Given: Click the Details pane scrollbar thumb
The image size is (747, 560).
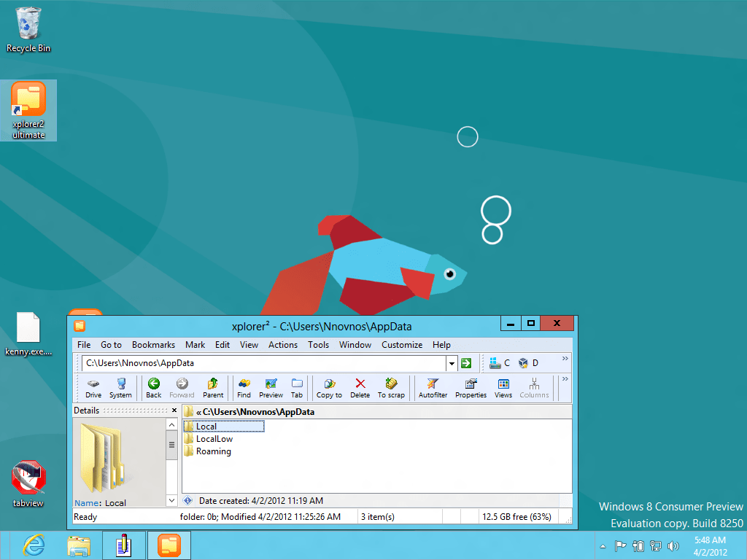Looking at the screenshot, I should click(x=171, y=445).
